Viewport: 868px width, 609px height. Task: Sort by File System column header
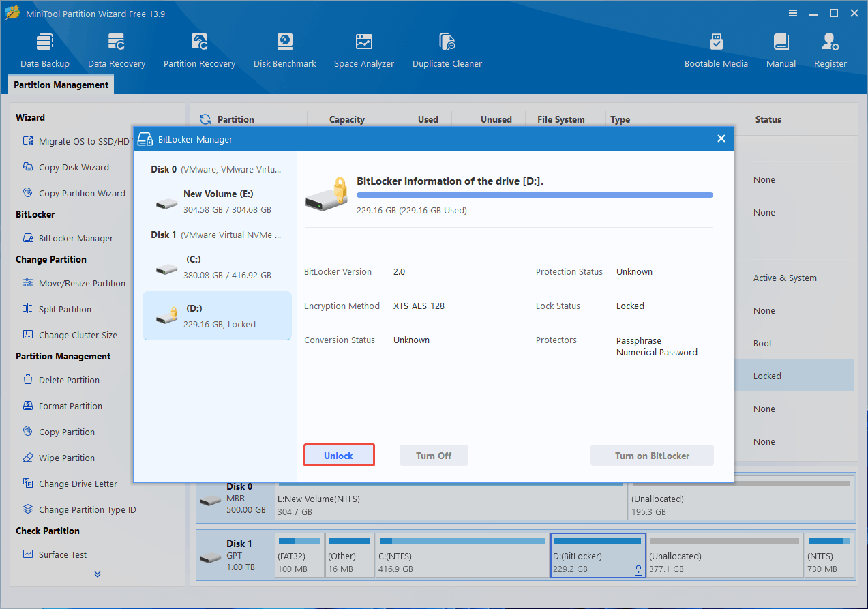coord(560,119)
